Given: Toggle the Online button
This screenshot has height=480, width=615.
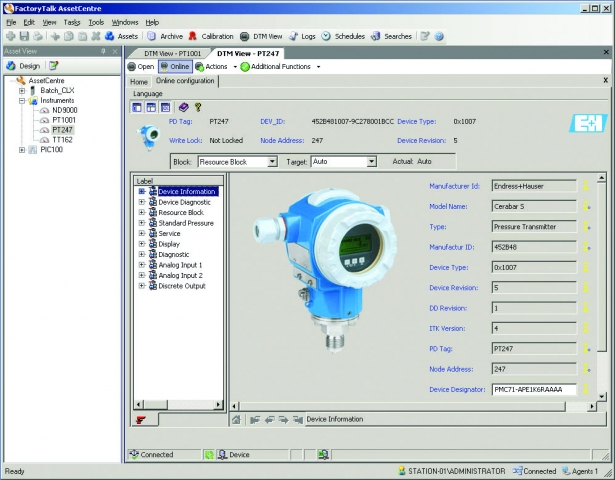Looking at the screenshot, I should tap(175, 66).
